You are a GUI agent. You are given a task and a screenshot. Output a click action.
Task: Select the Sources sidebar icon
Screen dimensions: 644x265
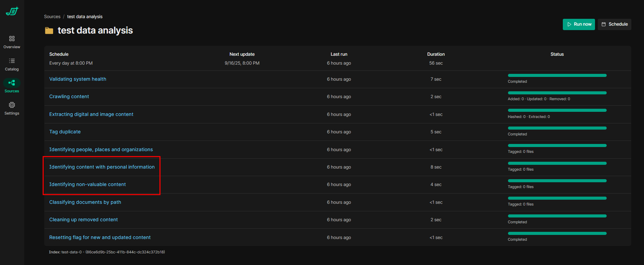pyautogui.click(x=12, y=83)
